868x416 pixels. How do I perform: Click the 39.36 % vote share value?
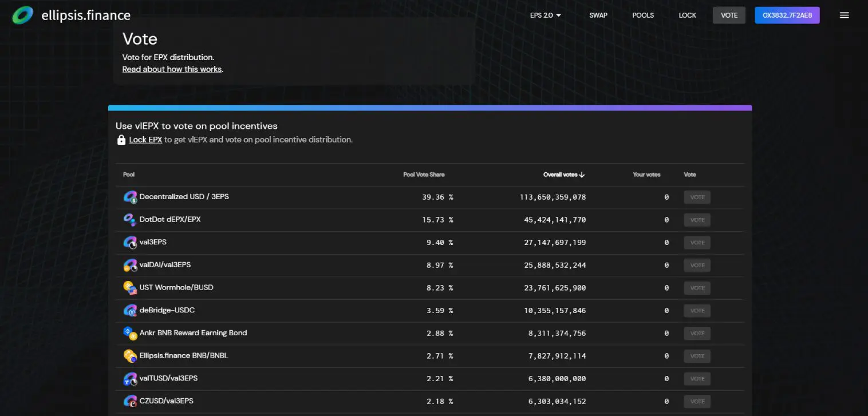(437, 197)
